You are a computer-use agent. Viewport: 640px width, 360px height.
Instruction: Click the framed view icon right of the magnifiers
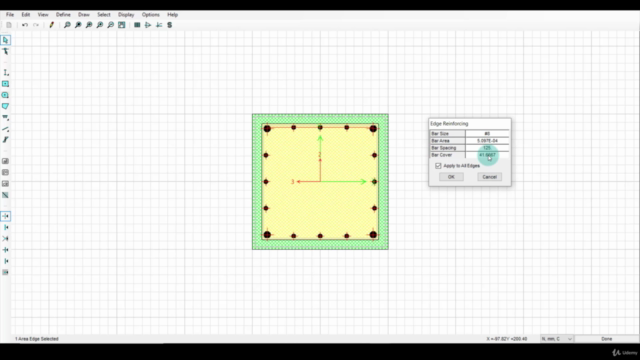pyautogui.click(x=122, y=25)
